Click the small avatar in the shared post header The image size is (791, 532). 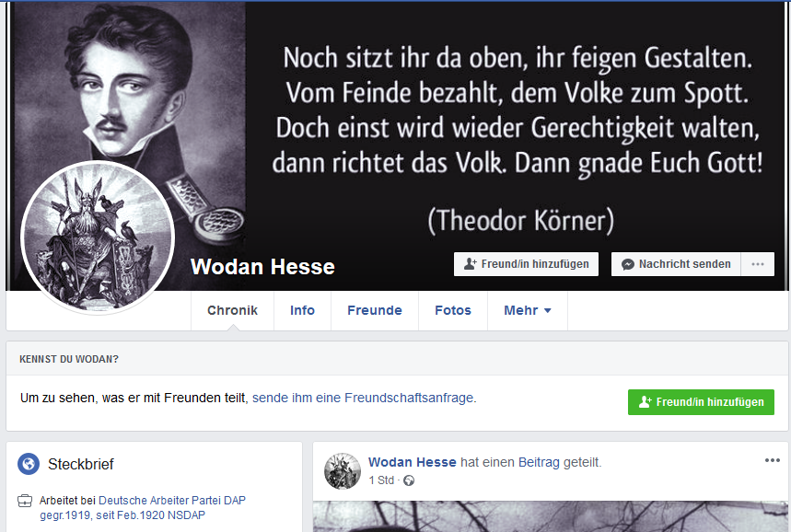343,471
